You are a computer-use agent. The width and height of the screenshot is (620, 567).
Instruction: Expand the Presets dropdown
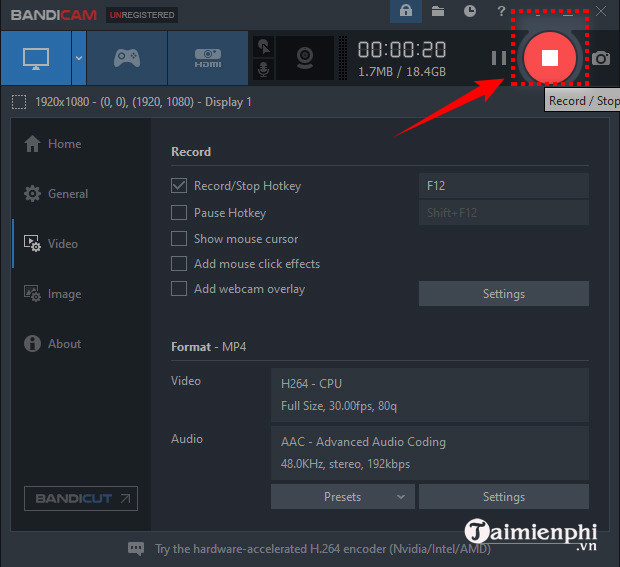[343, 497]
